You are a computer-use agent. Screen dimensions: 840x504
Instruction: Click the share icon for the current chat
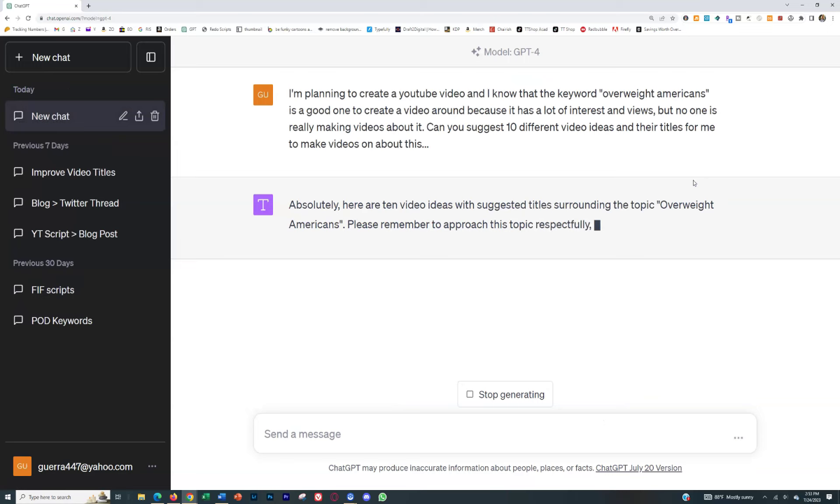click(x=139, y=116)
